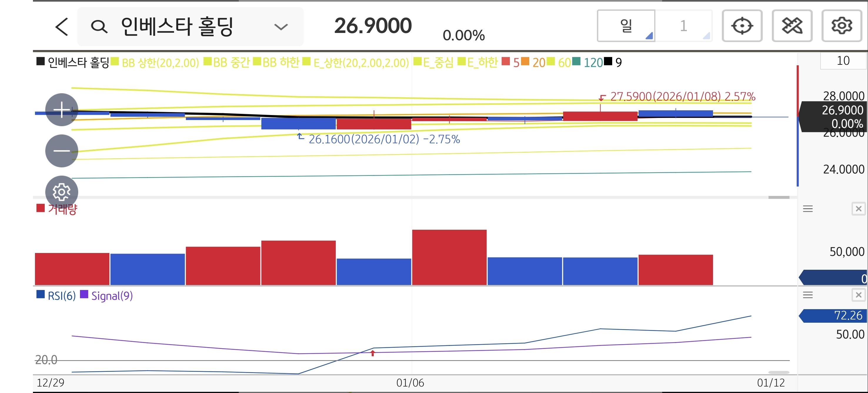Screen dimensions: 868x393
Task: Zoom out with the minus circle
Action: (x=62, y=151)
